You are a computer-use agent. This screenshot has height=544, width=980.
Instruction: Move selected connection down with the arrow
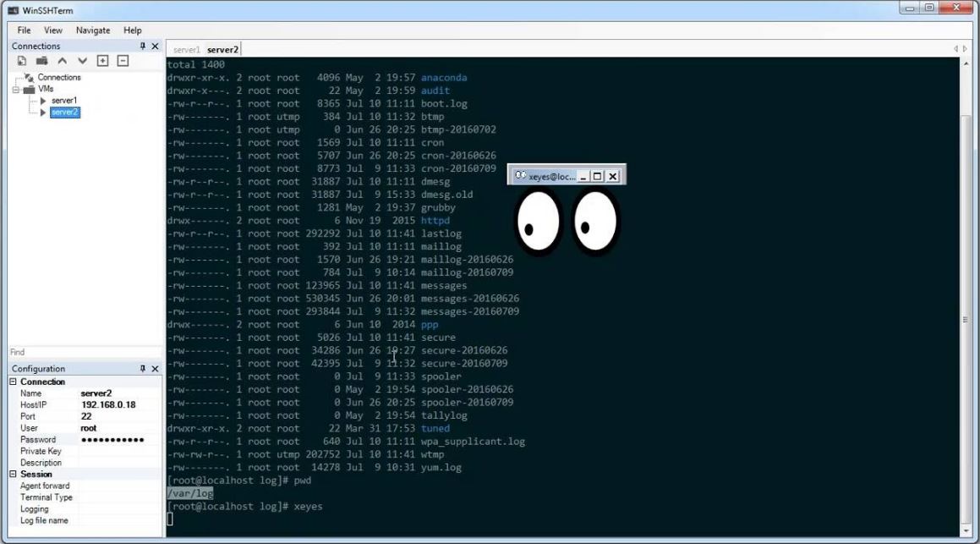coord(83,61)
